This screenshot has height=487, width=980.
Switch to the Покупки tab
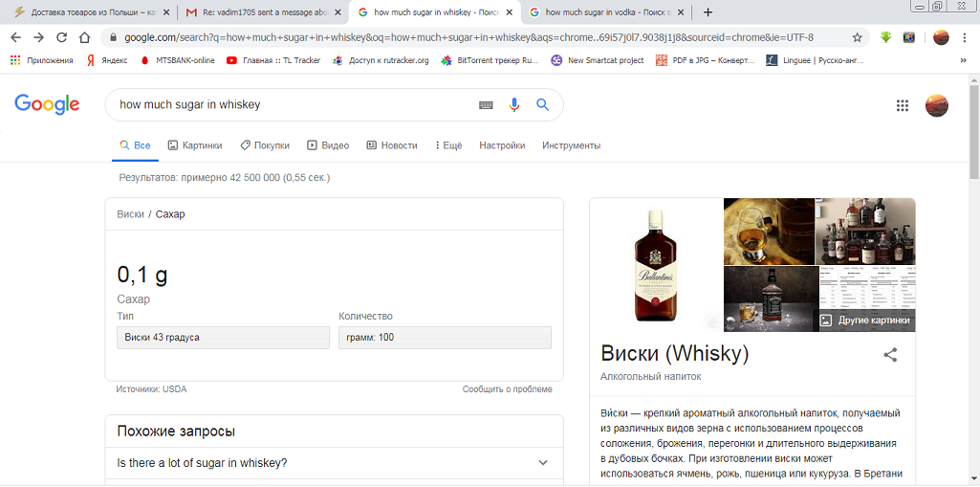(x=265, y=145)
